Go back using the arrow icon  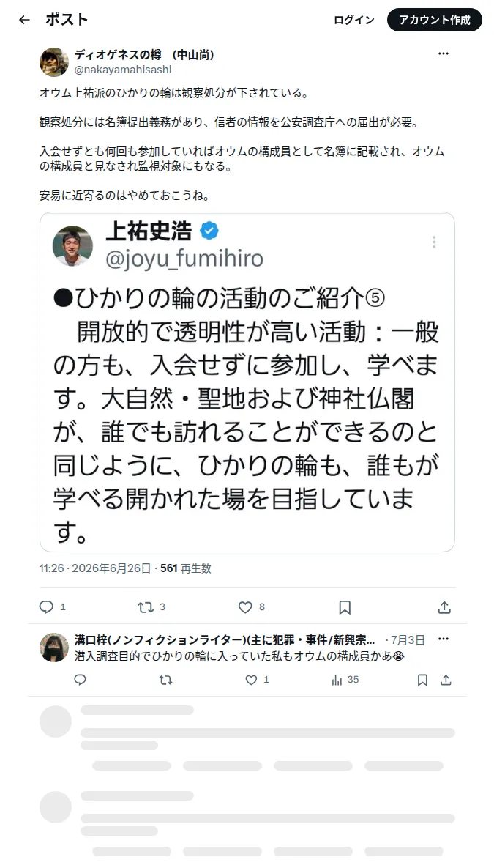[x=24, y=20]
